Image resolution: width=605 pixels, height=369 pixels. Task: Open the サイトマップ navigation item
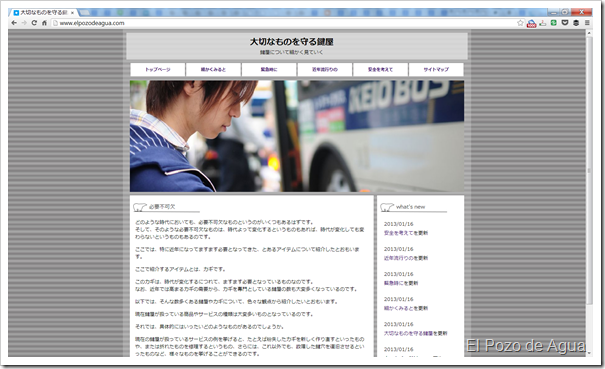[x=436, y=69]
